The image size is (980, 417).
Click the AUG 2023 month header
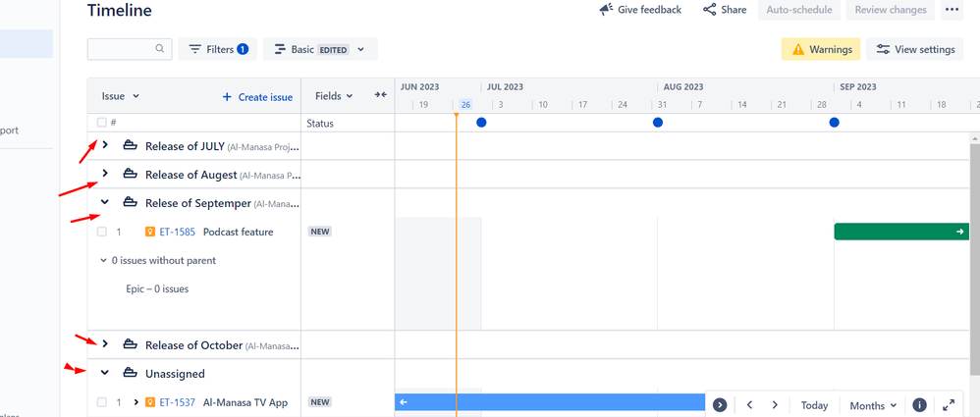pyautogui.click(x=683, y=86)
